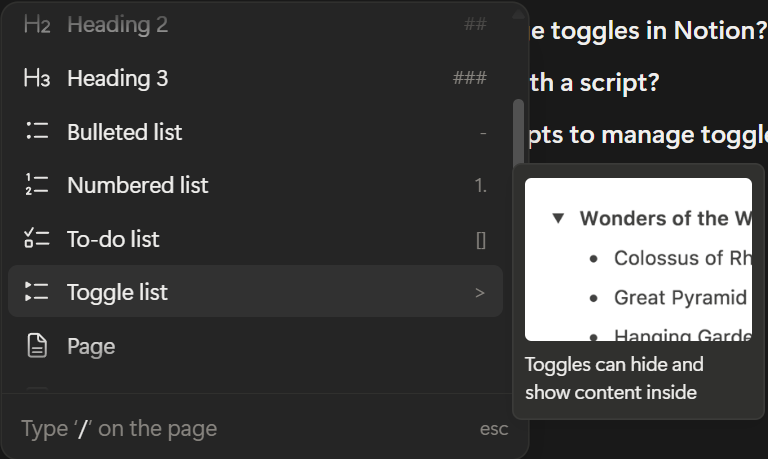Insert a Numbered list block
Screen dimensions: 768x459
(137, 185)
